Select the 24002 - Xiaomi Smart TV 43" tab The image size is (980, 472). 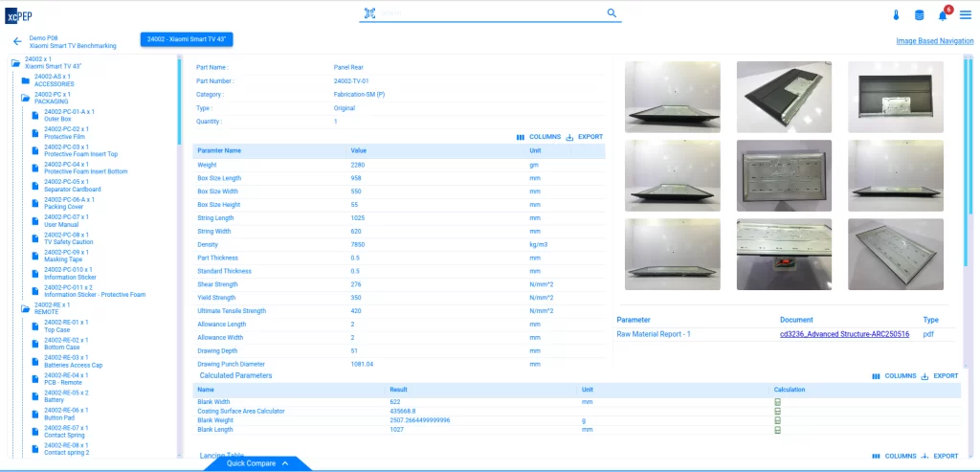coord(187,39)
